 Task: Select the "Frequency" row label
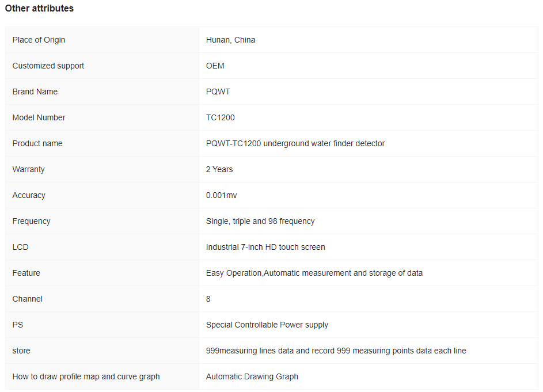(x=31, y=221)
